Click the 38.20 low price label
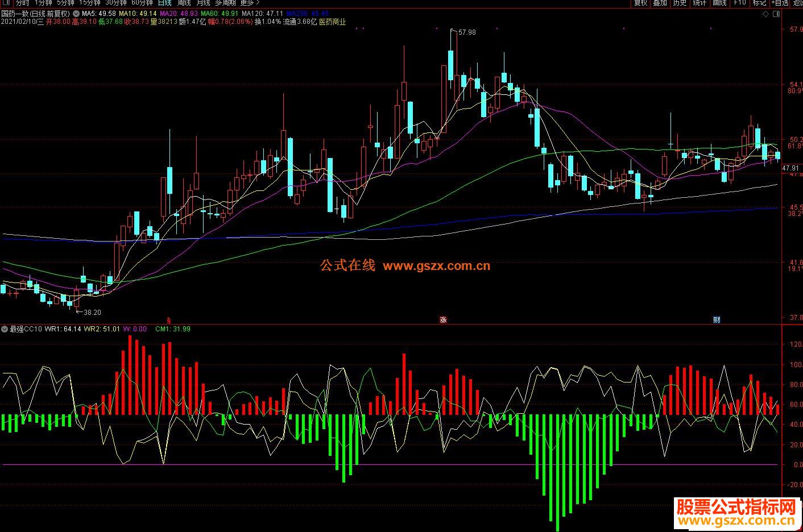Viewport: 803px width, 532px height. 92,312
